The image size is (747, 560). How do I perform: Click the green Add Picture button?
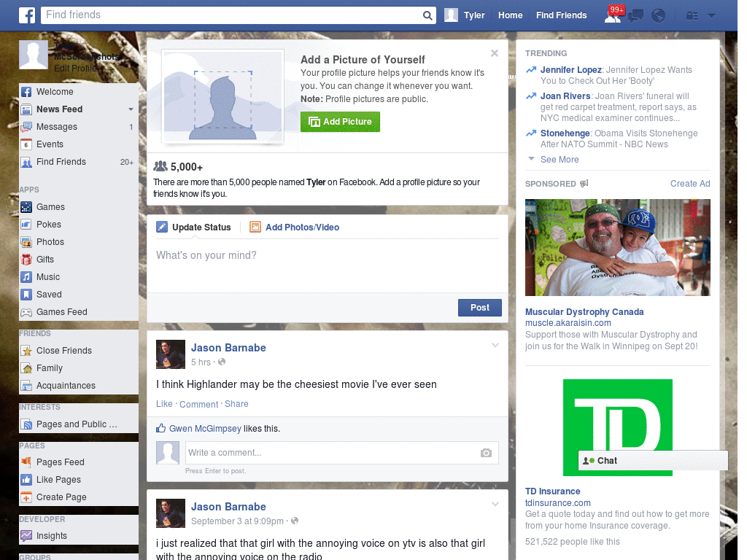tap(340, 122)
